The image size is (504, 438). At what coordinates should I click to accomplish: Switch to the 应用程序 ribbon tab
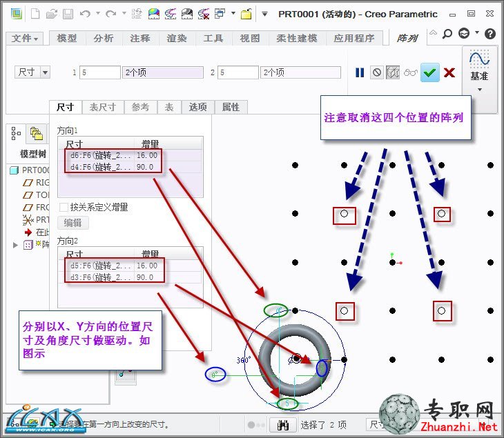coord(354,38)
